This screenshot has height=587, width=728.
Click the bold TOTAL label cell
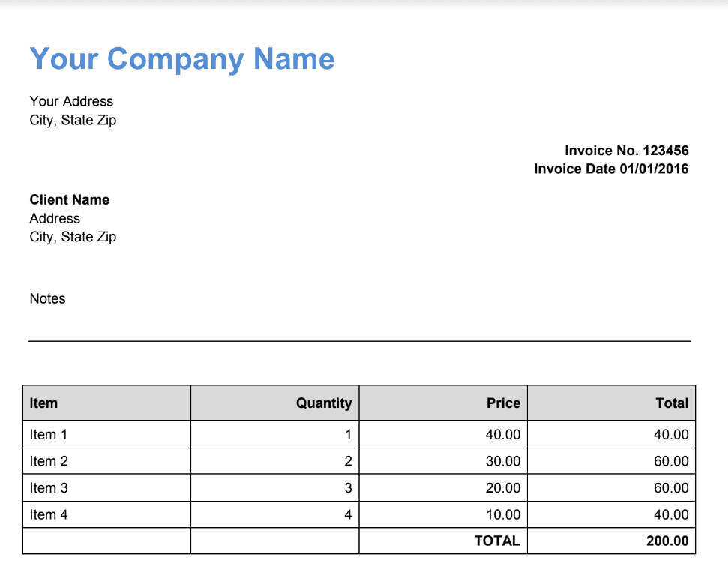pos(496,541)
